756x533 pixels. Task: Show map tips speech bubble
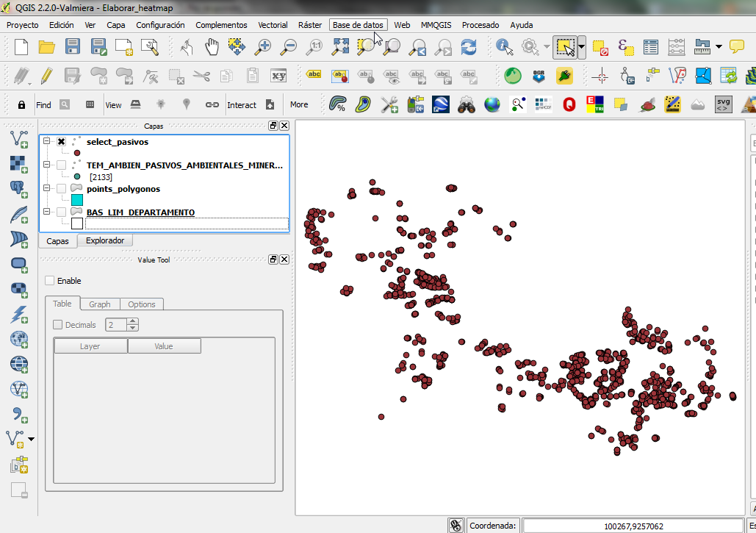737,47
